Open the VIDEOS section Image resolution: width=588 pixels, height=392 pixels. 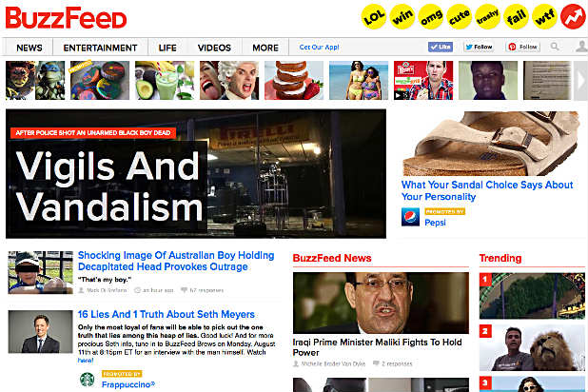click(x=214, y=48)
